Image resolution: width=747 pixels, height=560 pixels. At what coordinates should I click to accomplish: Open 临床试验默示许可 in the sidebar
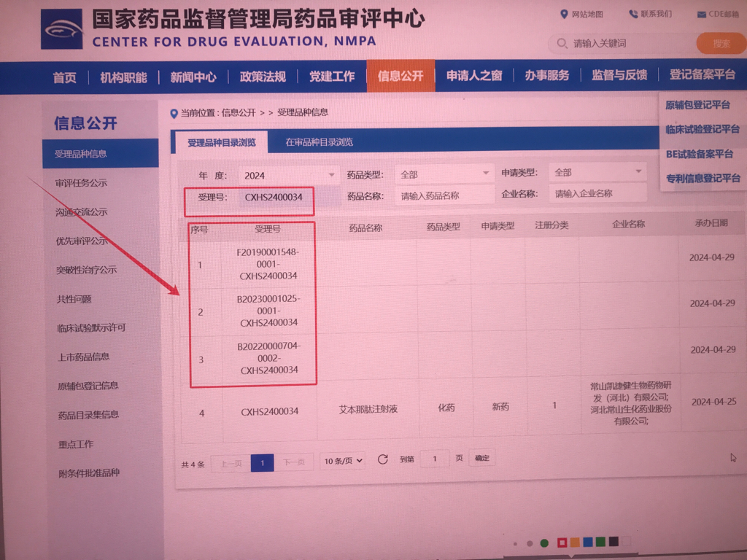click(91, 327)
